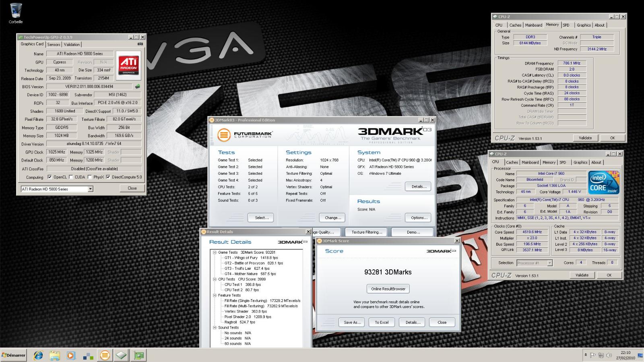Click Options... button under Results

click(x=419, y=217)
